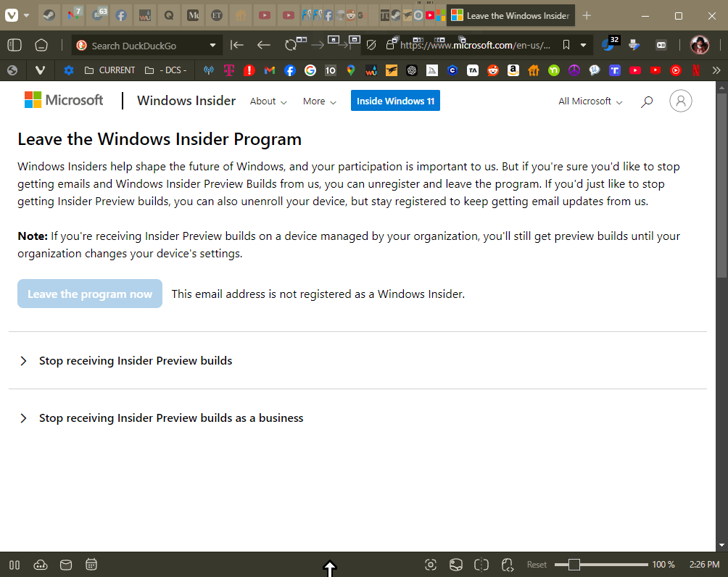
Task: Click the Inside Windows 11 button
Action: (x=395, y=101)
